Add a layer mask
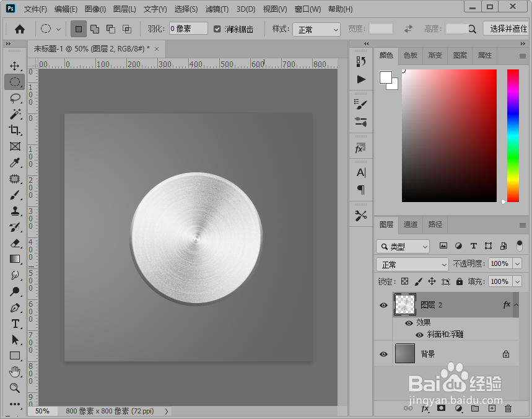The width and height of the screenshot is (532, 419). [441, 408]
